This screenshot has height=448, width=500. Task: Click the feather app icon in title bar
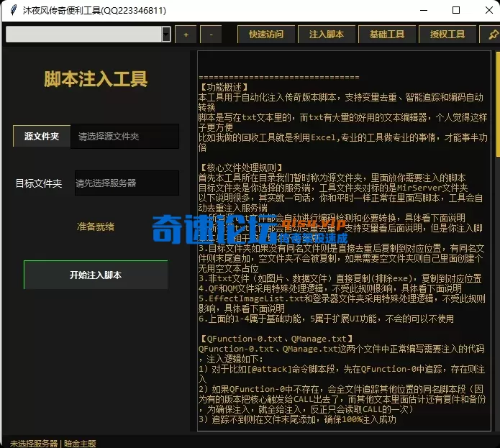14,10
